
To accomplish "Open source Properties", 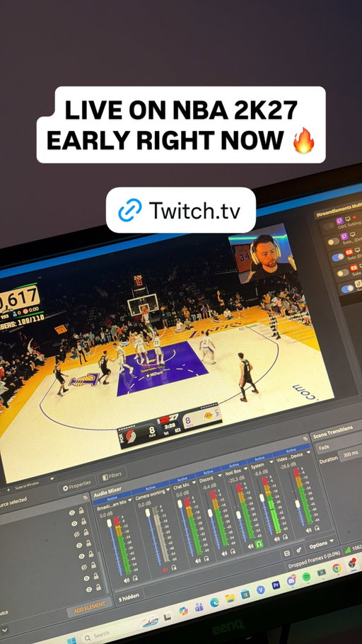I will 77,485.
